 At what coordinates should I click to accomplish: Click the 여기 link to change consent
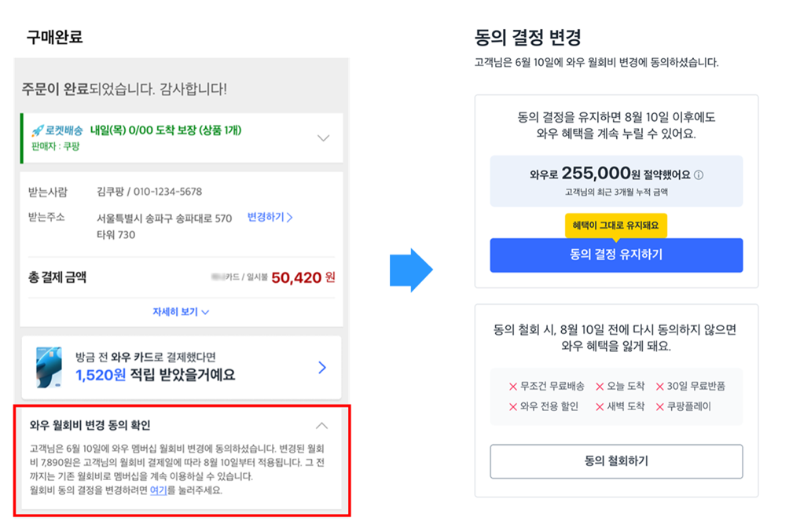point(158,490)
